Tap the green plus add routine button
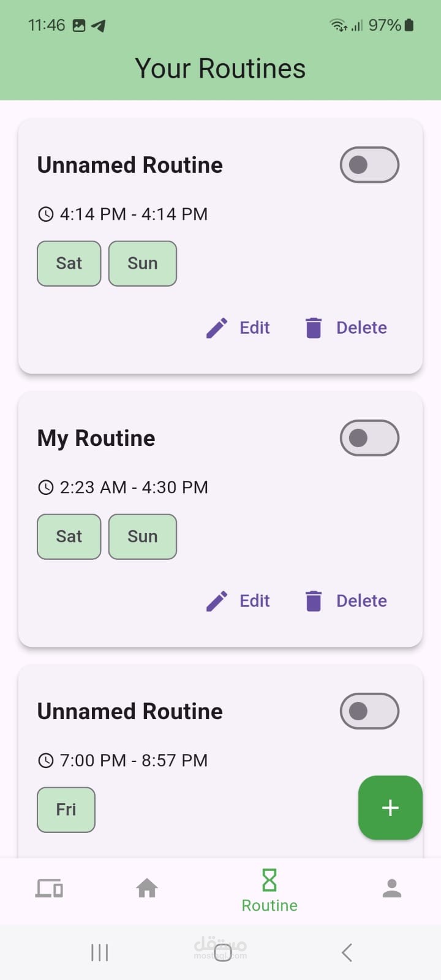441x980 pixels. pos(390,808)
